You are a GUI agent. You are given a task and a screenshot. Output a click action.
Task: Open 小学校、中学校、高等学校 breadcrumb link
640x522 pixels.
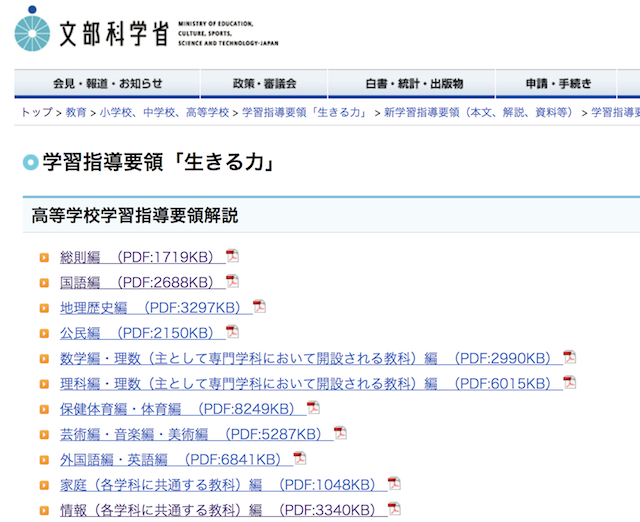point(164,113)
